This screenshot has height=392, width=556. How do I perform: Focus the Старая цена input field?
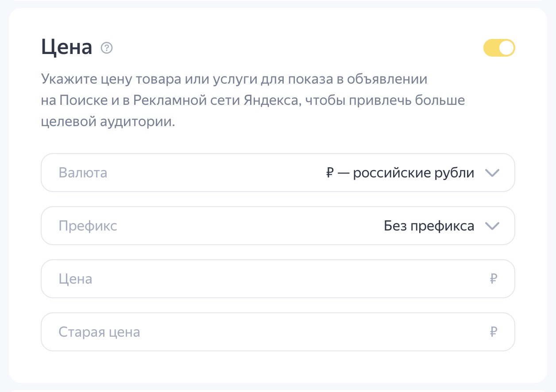coord(266,332)
